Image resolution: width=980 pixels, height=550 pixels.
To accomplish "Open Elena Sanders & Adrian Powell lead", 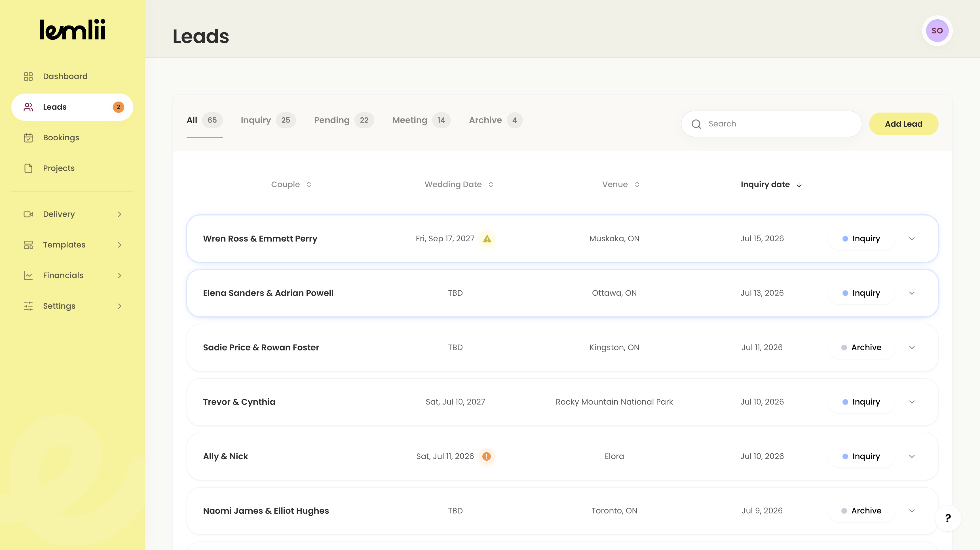I will [x=268, y=293].
